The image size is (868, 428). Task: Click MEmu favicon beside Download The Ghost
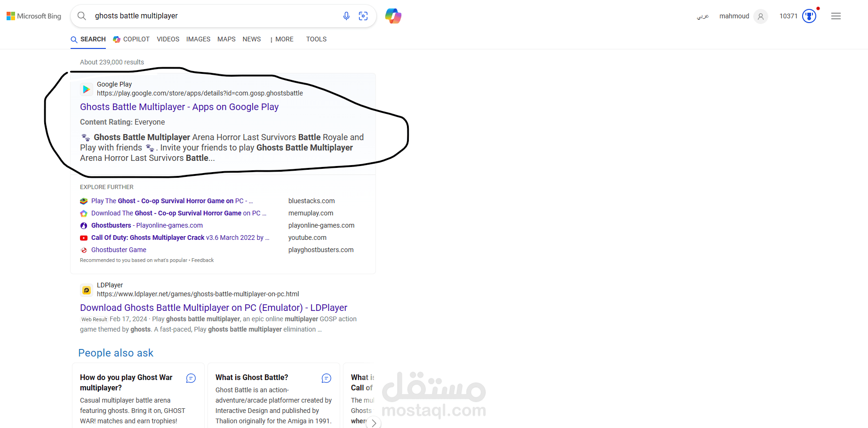coord(84,214)
